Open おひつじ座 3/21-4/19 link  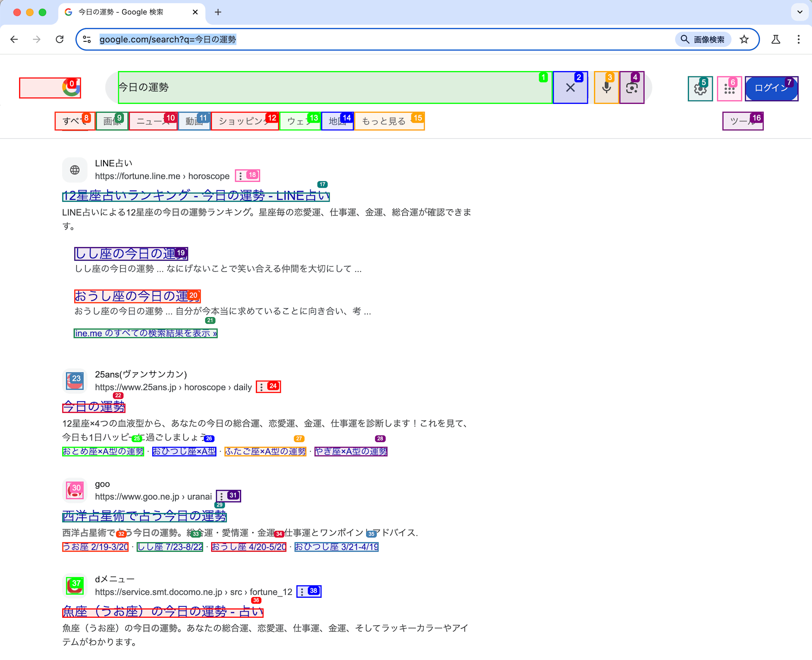[337, 547]
